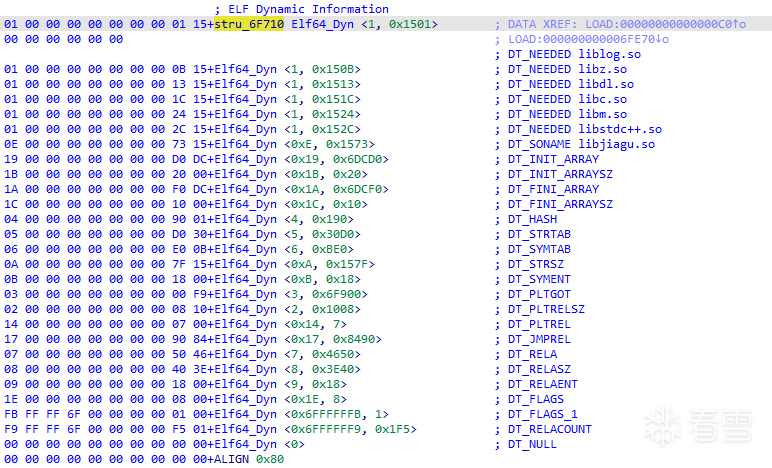Select the Elf64_Dyn <1, 0x1513> entry

(288, 84)
